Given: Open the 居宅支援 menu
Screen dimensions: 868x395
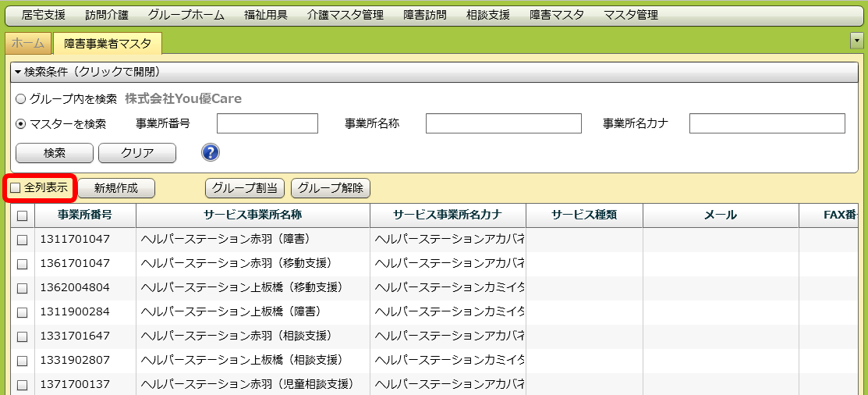Looking at the screenshot, I should (44, 15).
